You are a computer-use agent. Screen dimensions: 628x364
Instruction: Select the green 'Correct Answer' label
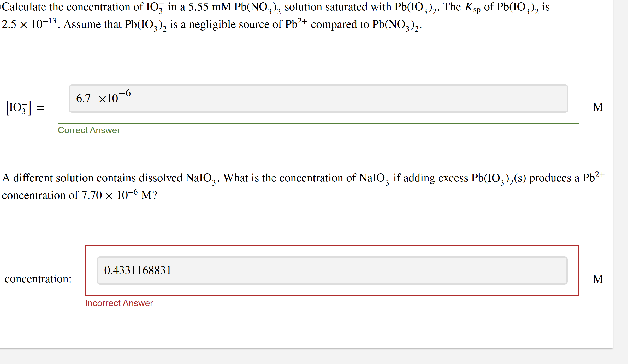point(89,130)
